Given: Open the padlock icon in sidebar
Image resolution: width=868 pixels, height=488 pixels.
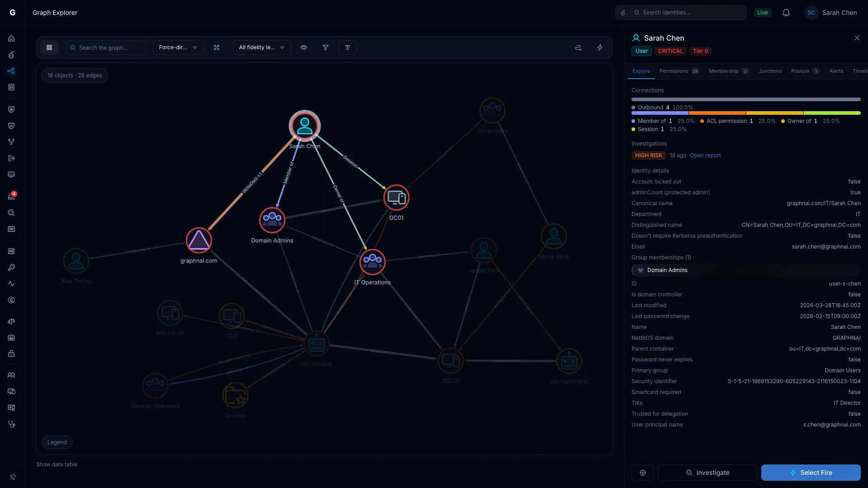Looking at the screenshot, I should point(11,354).
